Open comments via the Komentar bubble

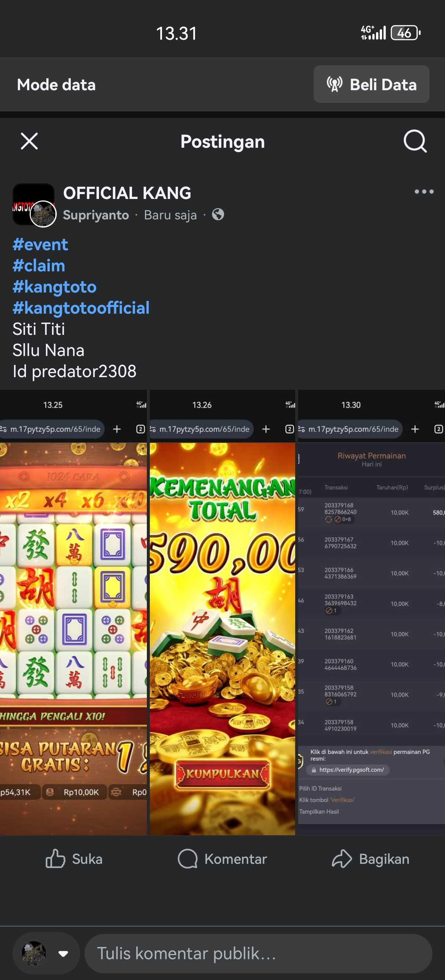(x=222, y=859)
